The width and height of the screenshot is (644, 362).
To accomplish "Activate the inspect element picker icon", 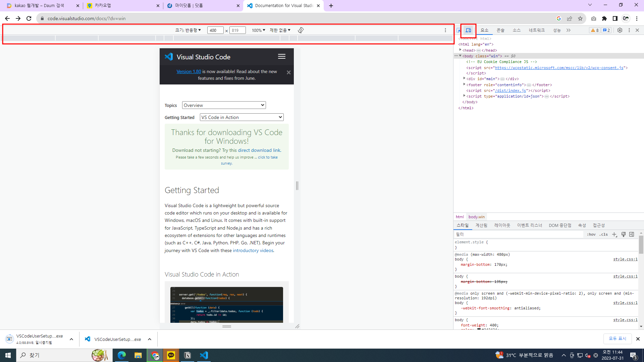I will coord(459,30).
